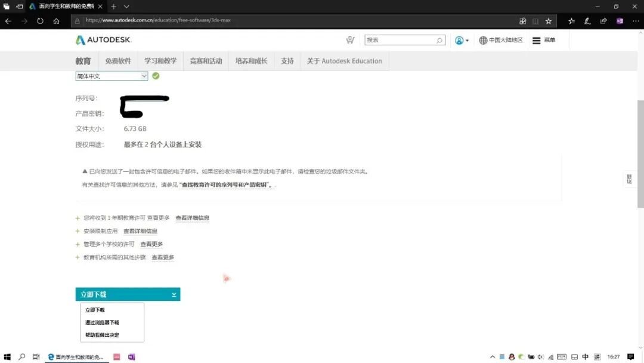644x363 pixels.
Task: Click 查看更多 link for 教育机构
Action: [163, 257]
